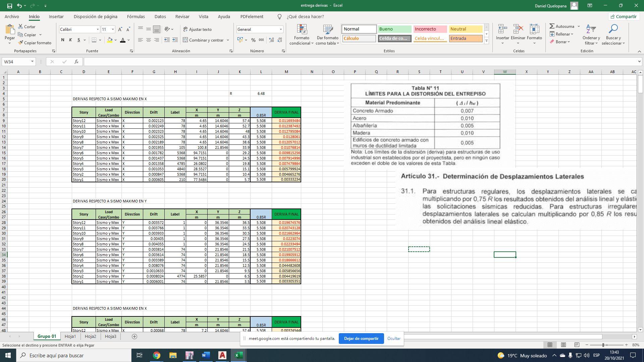644x362 pixels.
Task: Toggle bold formatting with the N button
Action: click(x=63, y=40)
